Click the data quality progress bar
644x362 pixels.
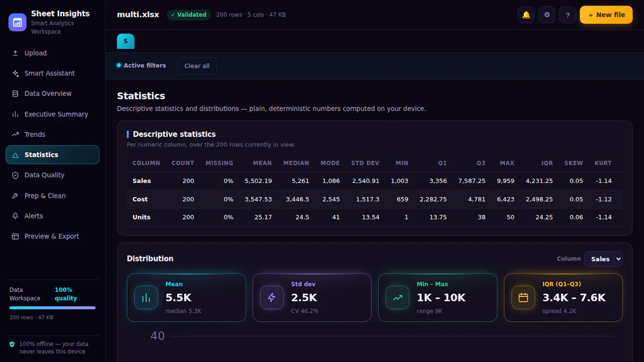53,308
